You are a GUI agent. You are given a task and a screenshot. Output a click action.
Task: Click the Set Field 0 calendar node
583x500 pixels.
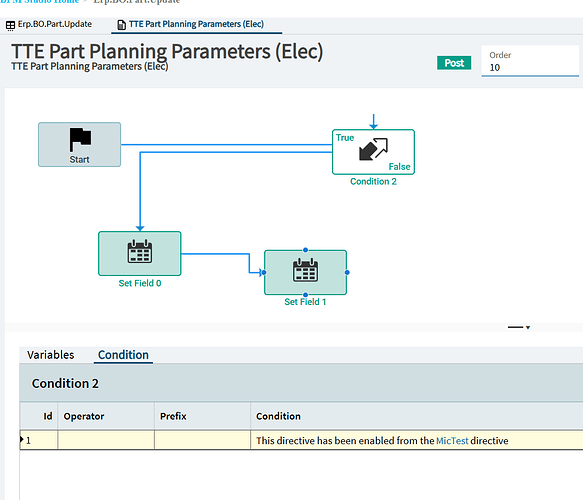coord(139,254)
